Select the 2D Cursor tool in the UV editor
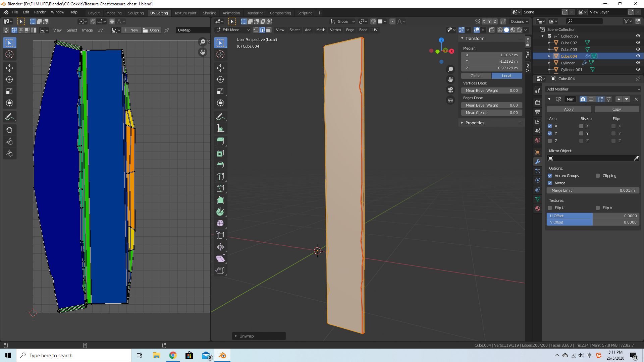644x362 pixels. (x=9, y=54)
